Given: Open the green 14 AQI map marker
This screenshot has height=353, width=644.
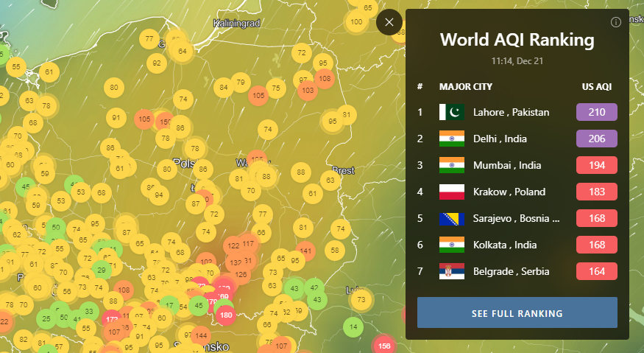Looking at the screenshot, I should pyautogui.click(x=353, y=327).
